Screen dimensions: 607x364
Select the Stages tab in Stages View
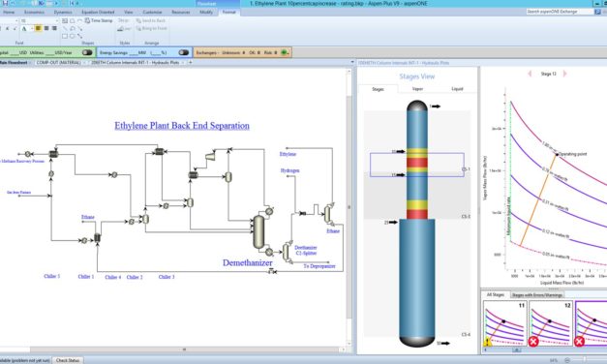[378, 89]
